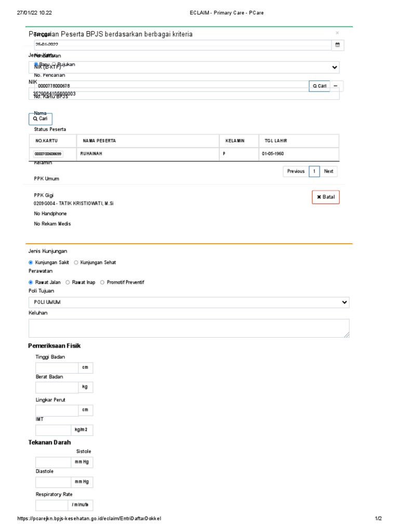The width and height of the screenshot is (399, 532).
Task: Click the ellipsis button beside Cari
Action: (336, 86)
